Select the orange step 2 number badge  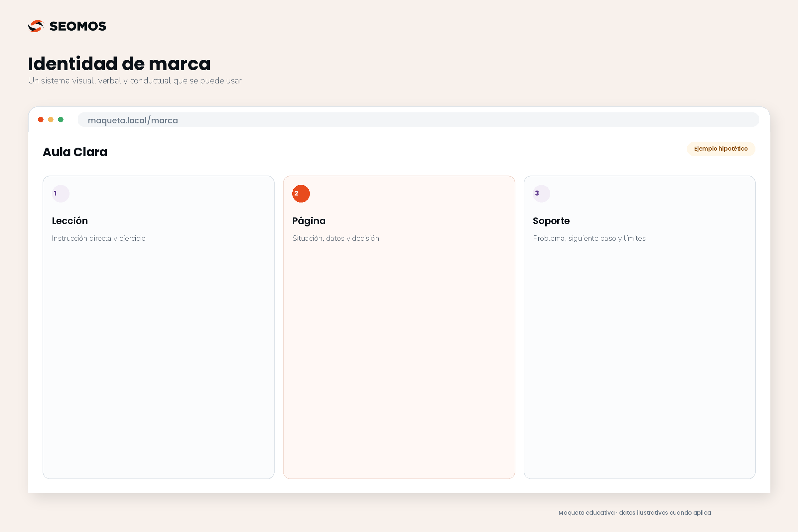(x=301, y=194)
